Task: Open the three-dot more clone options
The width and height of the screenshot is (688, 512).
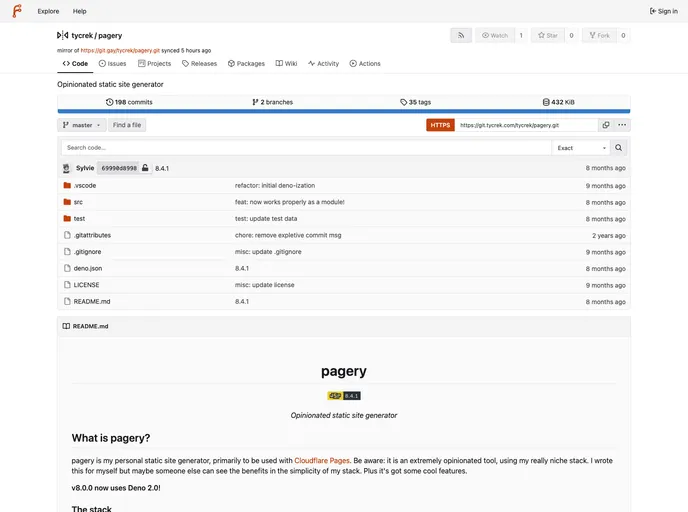Action: 622,125
